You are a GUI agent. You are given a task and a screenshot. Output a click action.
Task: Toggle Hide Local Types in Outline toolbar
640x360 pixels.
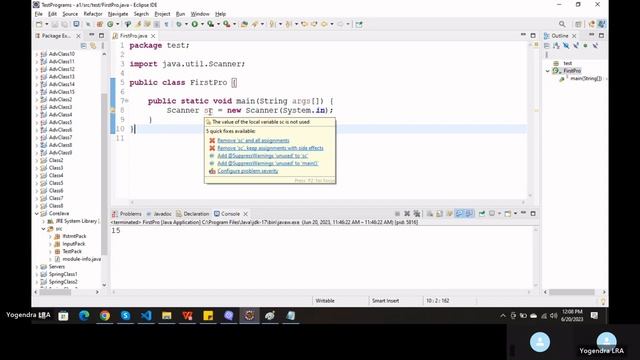tap(596, 46)
